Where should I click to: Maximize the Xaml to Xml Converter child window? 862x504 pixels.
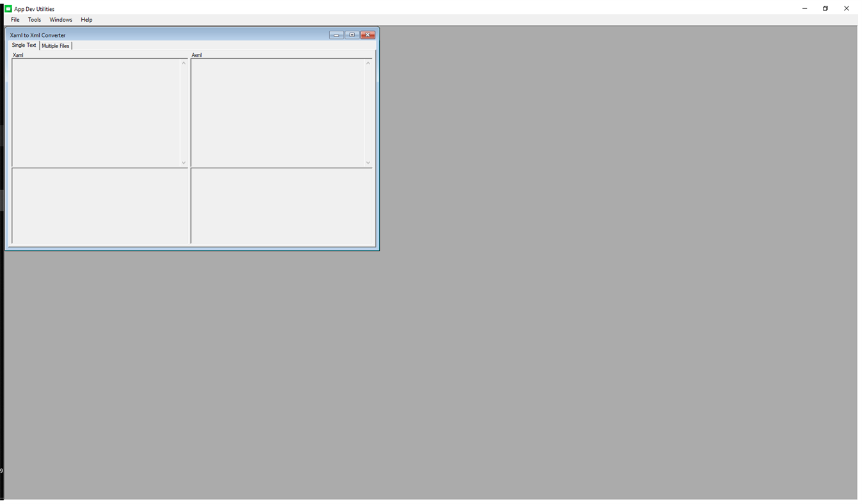coord(352,35)
